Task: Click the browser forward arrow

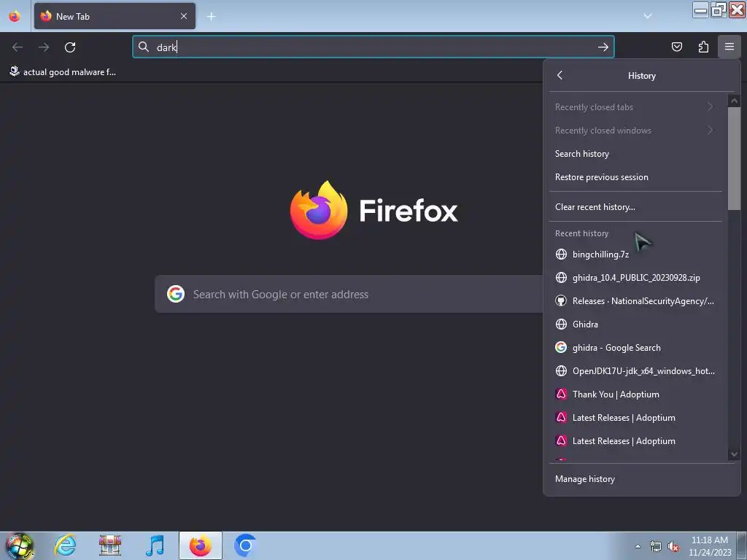Action: (44, 47)
